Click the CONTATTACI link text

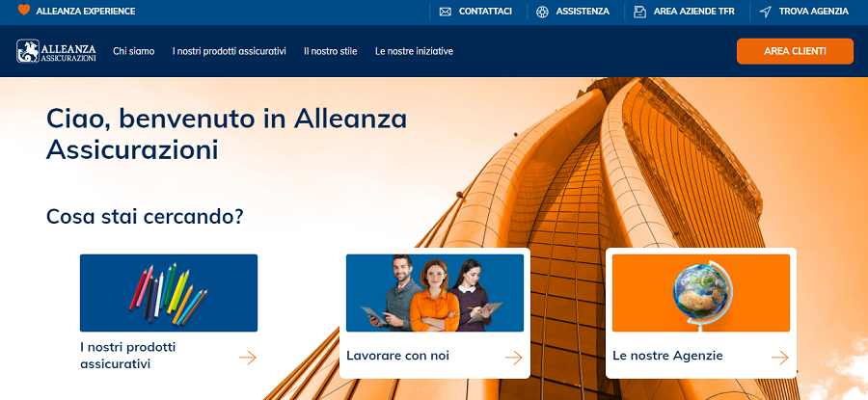click(x=485, y=11)
